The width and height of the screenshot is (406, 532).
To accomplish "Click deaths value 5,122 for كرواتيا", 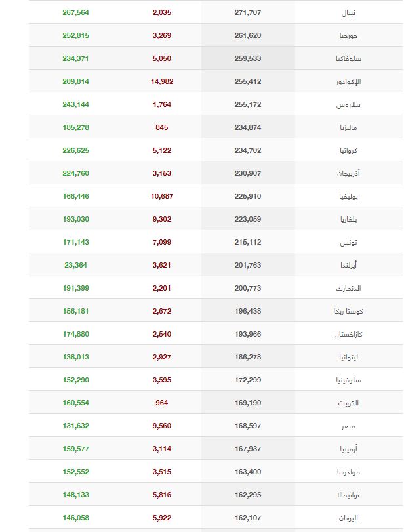I will click(162, 150).
